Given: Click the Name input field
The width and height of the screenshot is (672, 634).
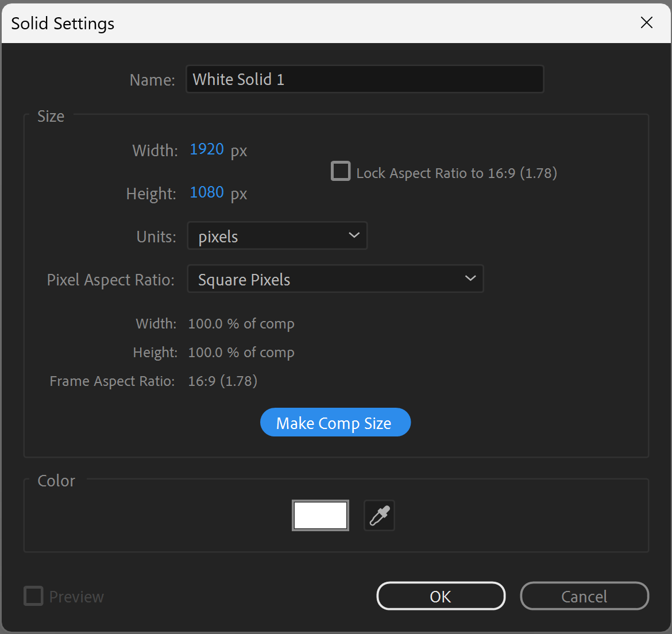Looking at the screenshot, I should point(364,79).
